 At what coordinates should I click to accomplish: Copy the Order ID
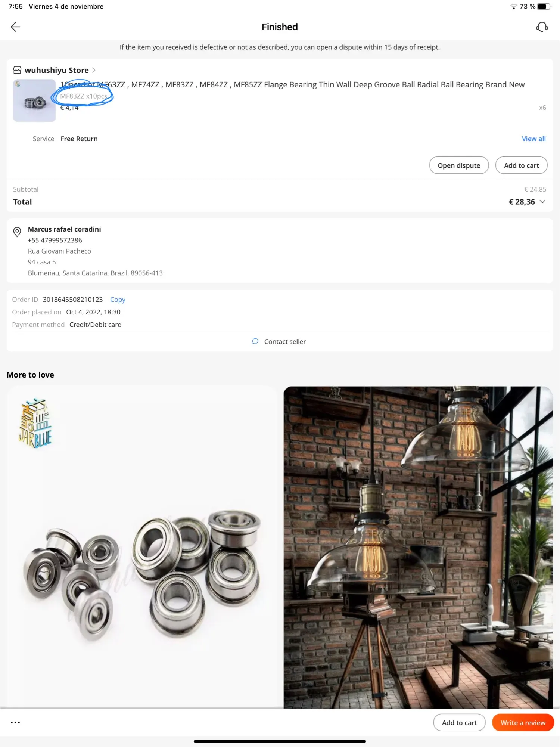[118, 300]
